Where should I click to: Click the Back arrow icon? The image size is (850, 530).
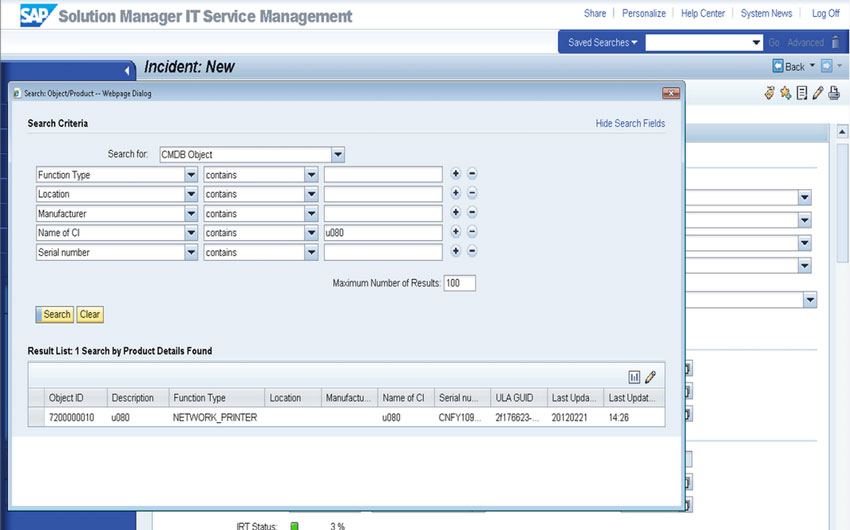pos(778,66)
